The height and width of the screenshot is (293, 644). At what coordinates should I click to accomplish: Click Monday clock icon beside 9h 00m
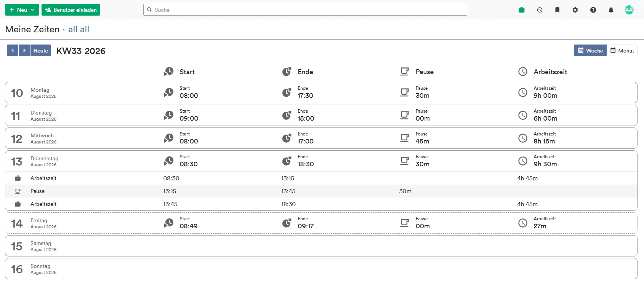pos(523,92)
